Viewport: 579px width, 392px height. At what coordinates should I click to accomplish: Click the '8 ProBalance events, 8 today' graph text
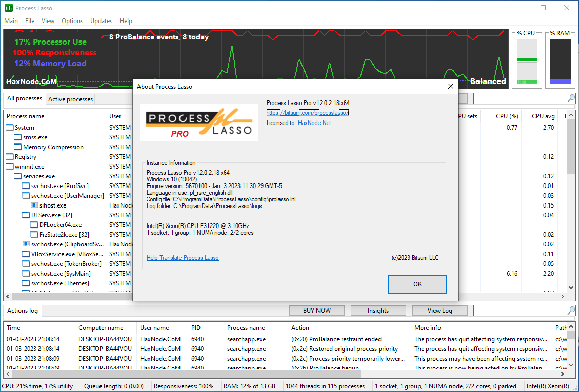[x=159, y=37]
